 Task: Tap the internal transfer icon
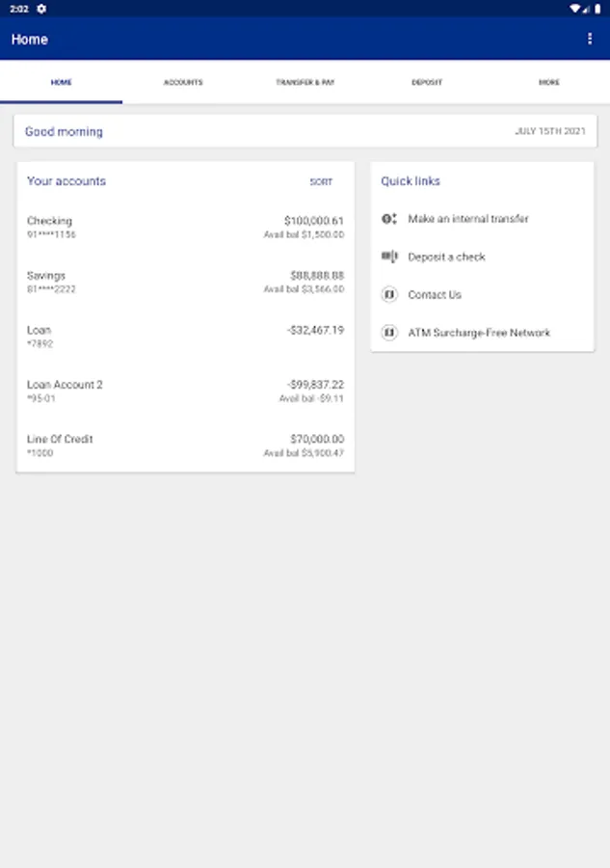point(389,219)
